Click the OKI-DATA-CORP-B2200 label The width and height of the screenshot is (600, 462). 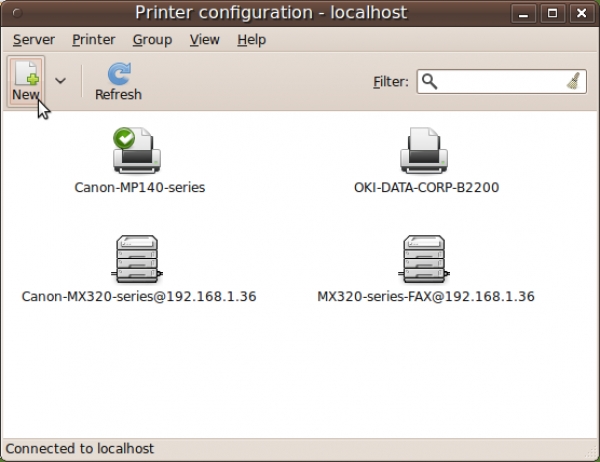[426, 188]
